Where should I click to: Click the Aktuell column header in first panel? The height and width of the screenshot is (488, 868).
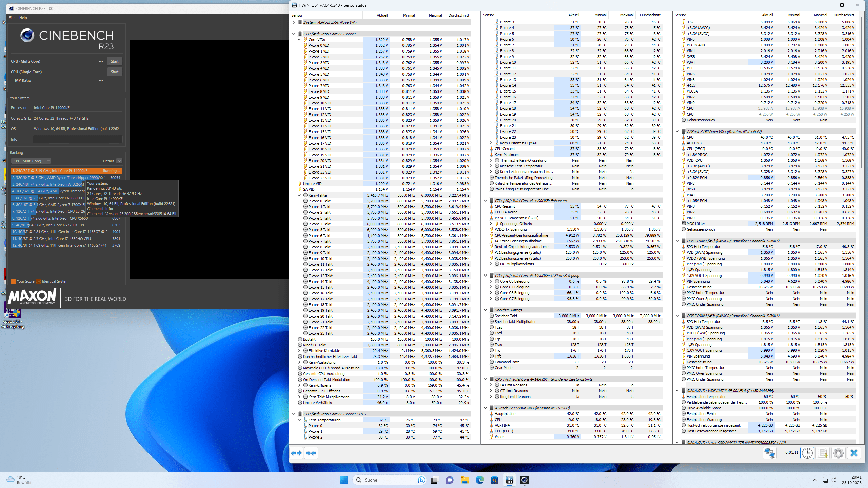pyautogui.click(x=376, y=15)
